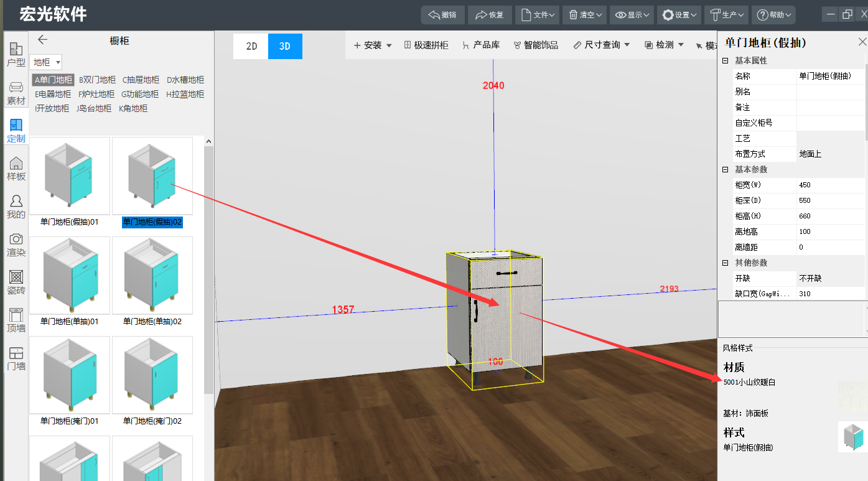
Task: Open the 门墙 sidebar panel
Action: [16, 358]
